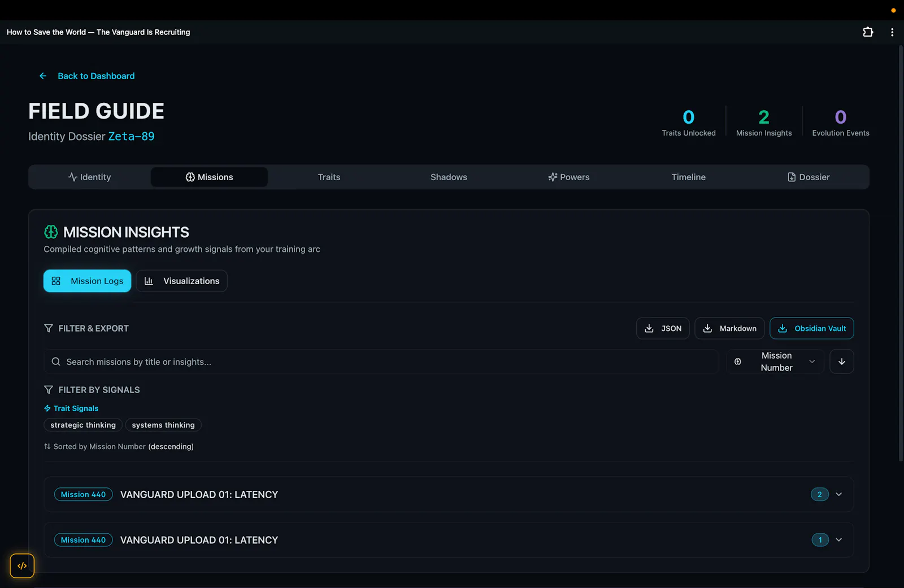Toggle the strategic thinking signal filter
The image size is (904, 588).
[x=83, y=425]
